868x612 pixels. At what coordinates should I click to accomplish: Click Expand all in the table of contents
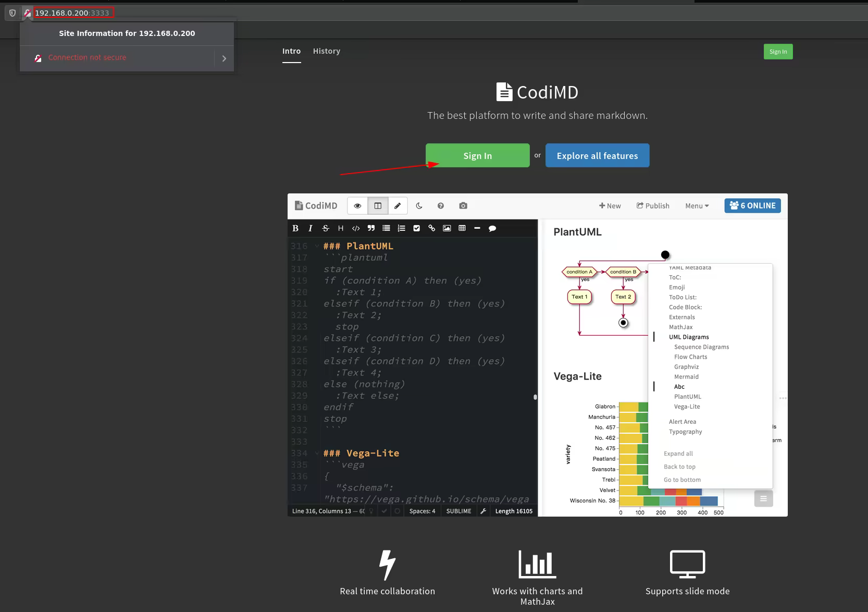click(678, 454)
